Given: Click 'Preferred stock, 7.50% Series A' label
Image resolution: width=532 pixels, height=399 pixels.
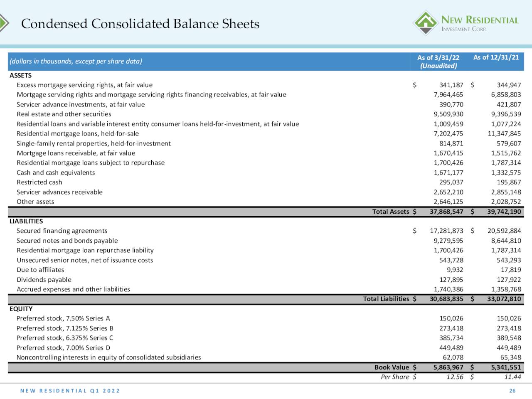Looking at the screenshot, I should pyautogui.click(x=63, y=318).
